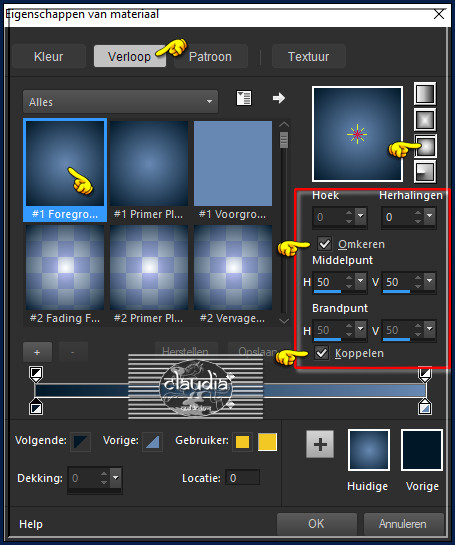Click the Vorige color marker icon
The width and height of the screenshot is (455, 545).
pos(152,442)
